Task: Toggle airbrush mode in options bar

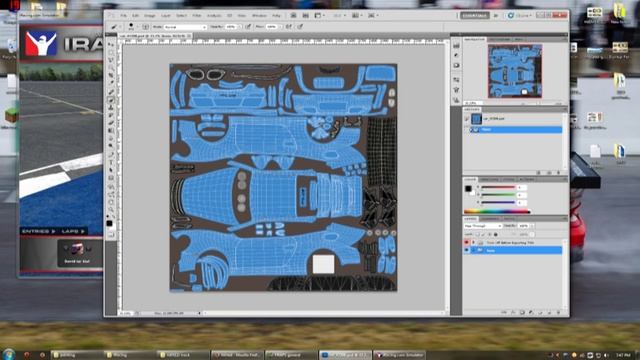Action: pyautogui.click(x=289, y=27)
